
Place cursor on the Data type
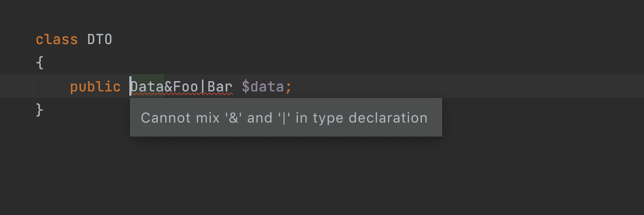[147, 87]
